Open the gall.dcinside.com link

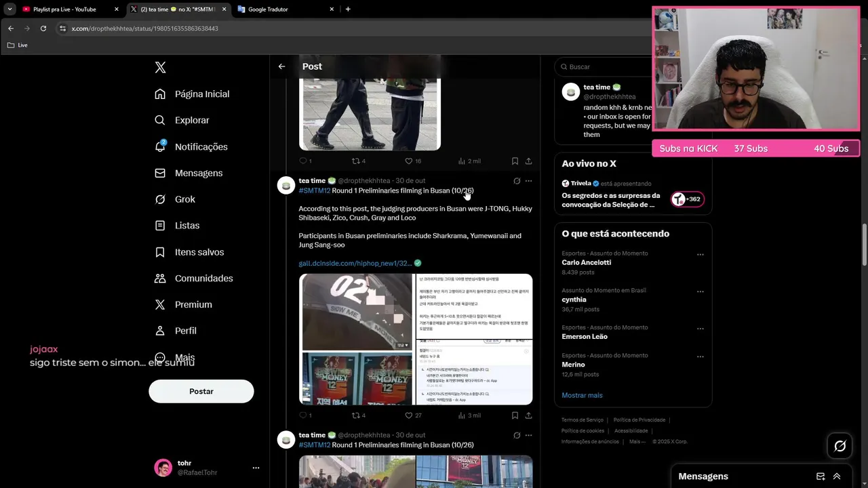pos(355,263)
